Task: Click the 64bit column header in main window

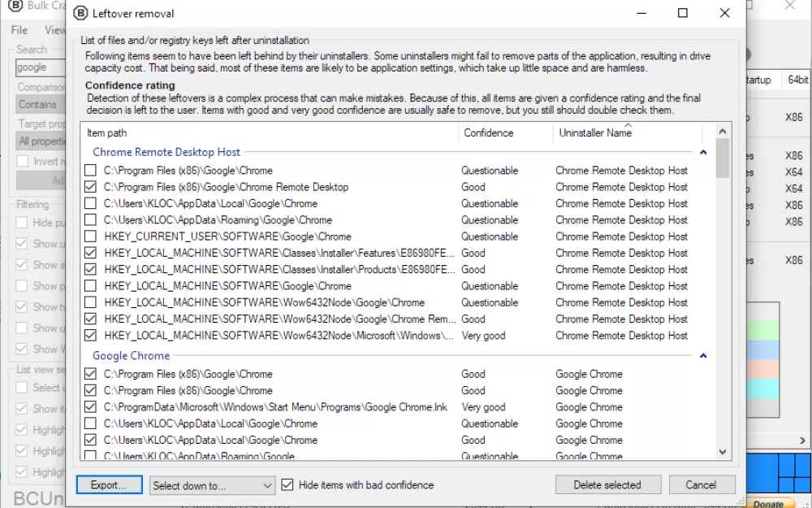Action: [797, 80]
